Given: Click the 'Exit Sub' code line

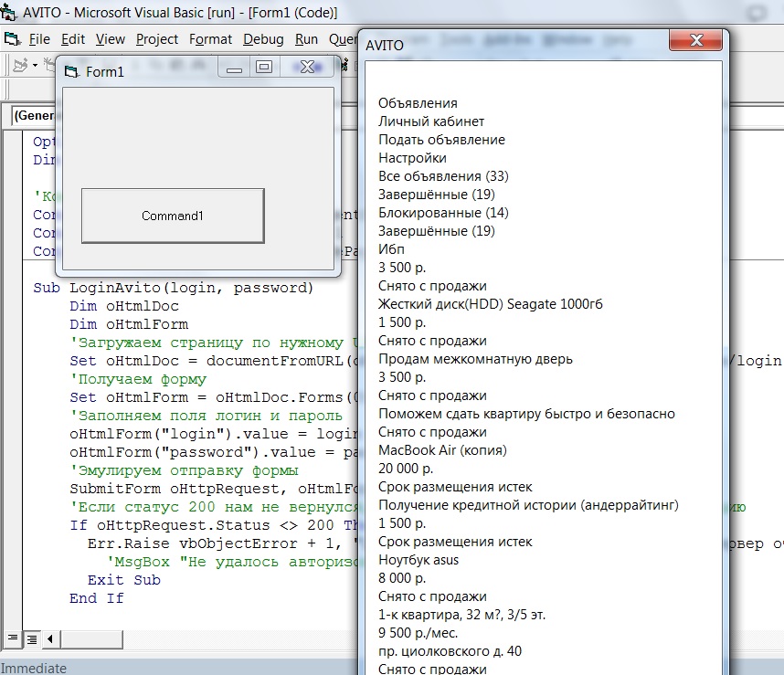Looking at the screenshot, I should [x=124, y=580].
